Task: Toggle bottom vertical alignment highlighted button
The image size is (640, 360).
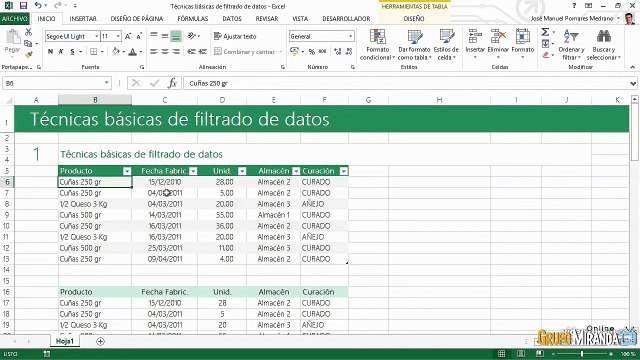Action: pyautogui.click(x=176, y=36)
